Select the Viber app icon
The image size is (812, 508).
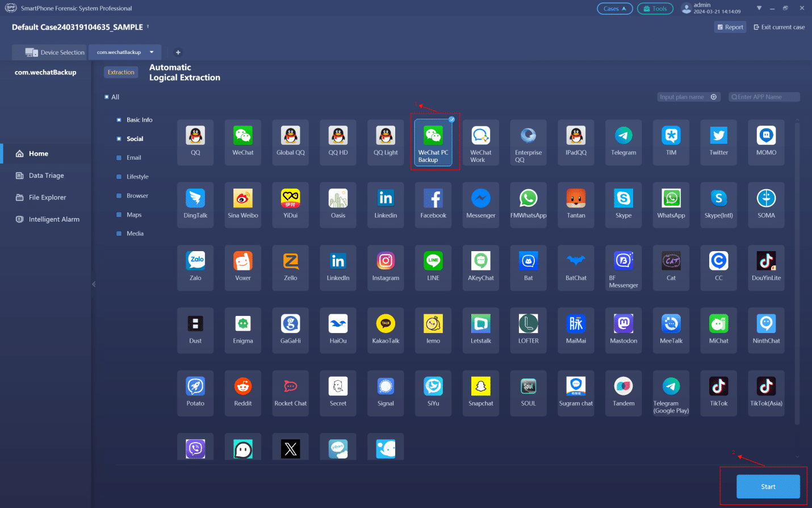[195, 448]
